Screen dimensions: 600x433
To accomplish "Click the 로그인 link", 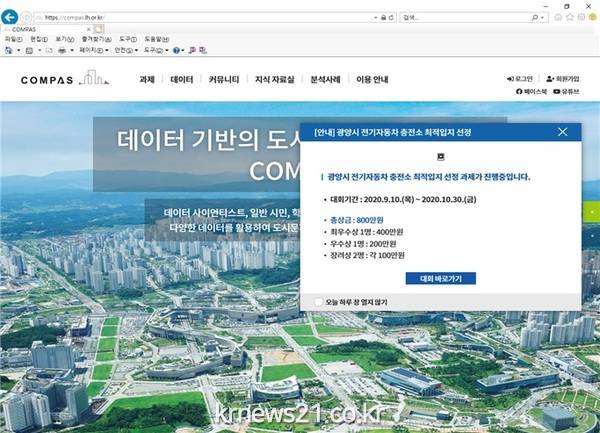I will (521, 78).
